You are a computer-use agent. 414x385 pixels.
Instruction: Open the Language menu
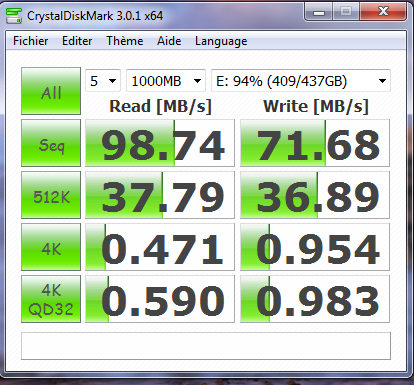221,41
